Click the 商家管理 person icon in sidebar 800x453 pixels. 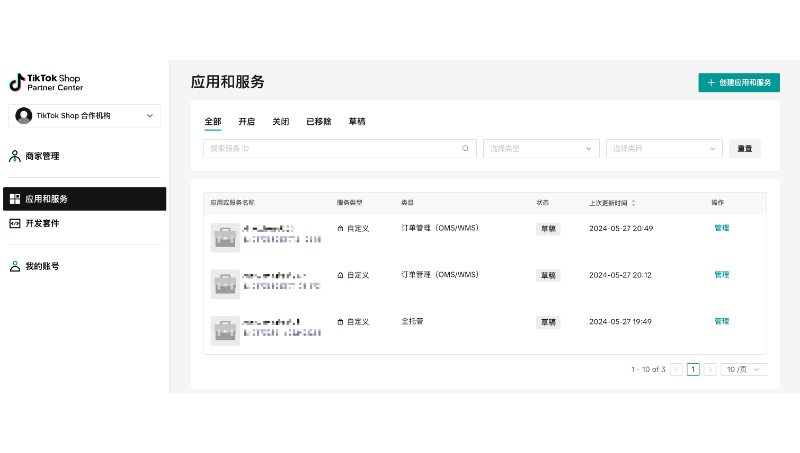[15, 156]
